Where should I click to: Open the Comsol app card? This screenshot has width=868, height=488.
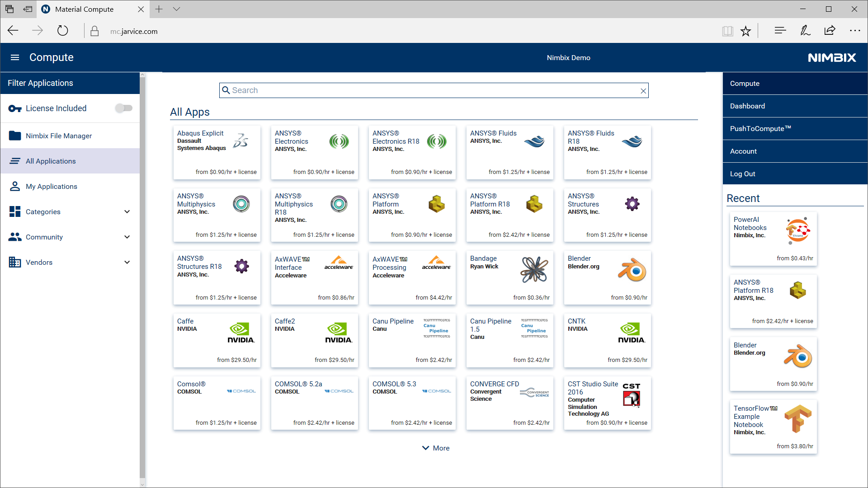pos(217,403)
